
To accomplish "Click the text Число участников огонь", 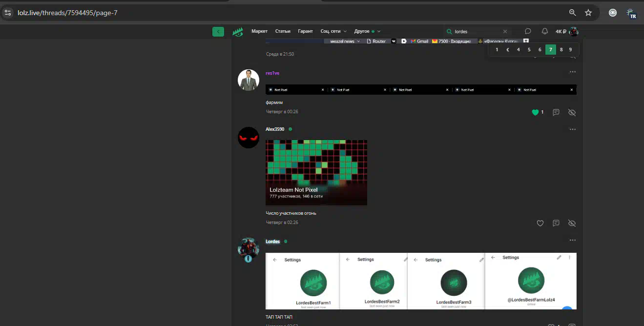I will [x=291, y=213].
